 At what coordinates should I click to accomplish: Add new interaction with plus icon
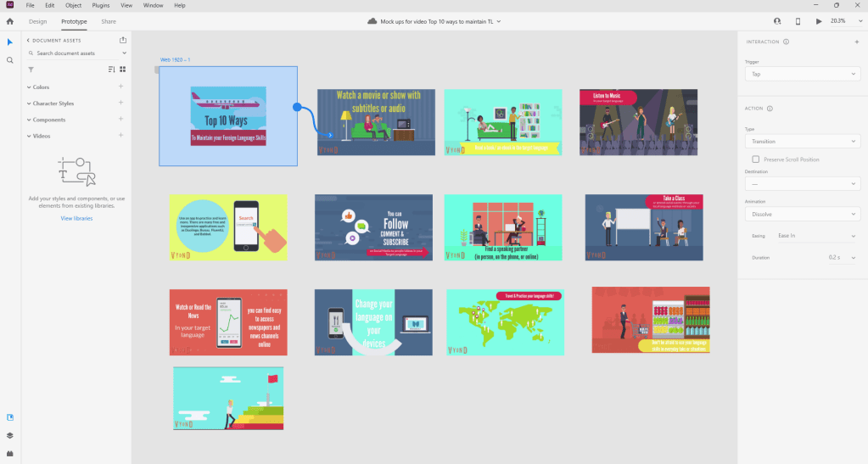tap(856, 42)
